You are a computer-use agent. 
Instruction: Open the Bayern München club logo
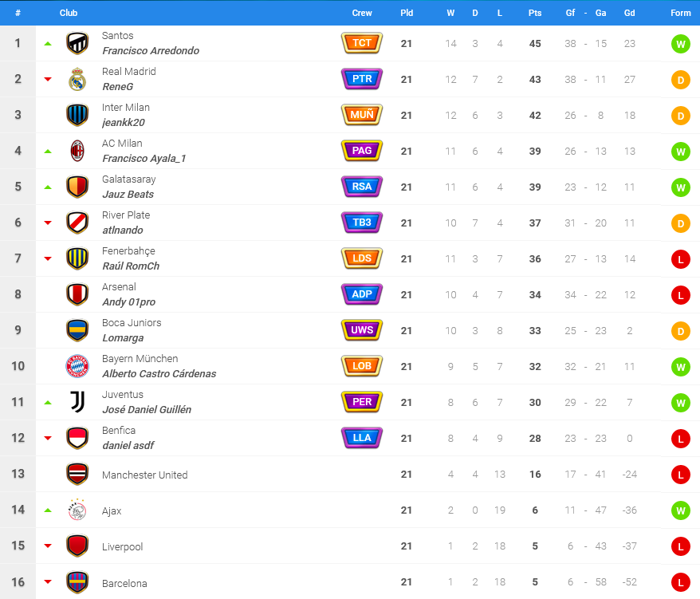click(77, 366)
